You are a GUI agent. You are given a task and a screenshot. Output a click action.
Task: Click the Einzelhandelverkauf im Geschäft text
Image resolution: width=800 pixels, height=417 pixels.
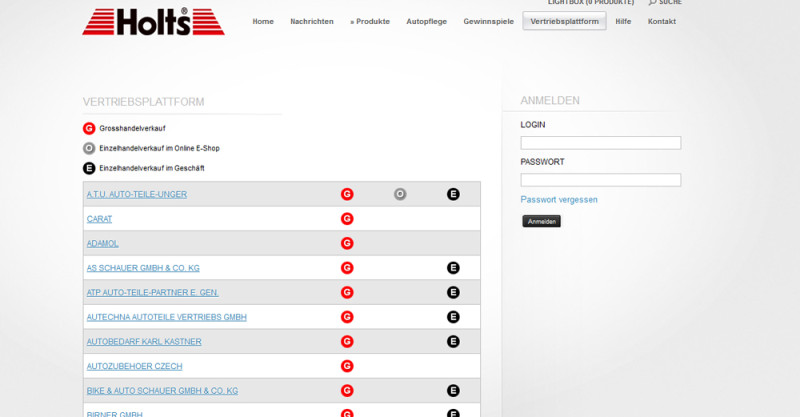point(152,168)
